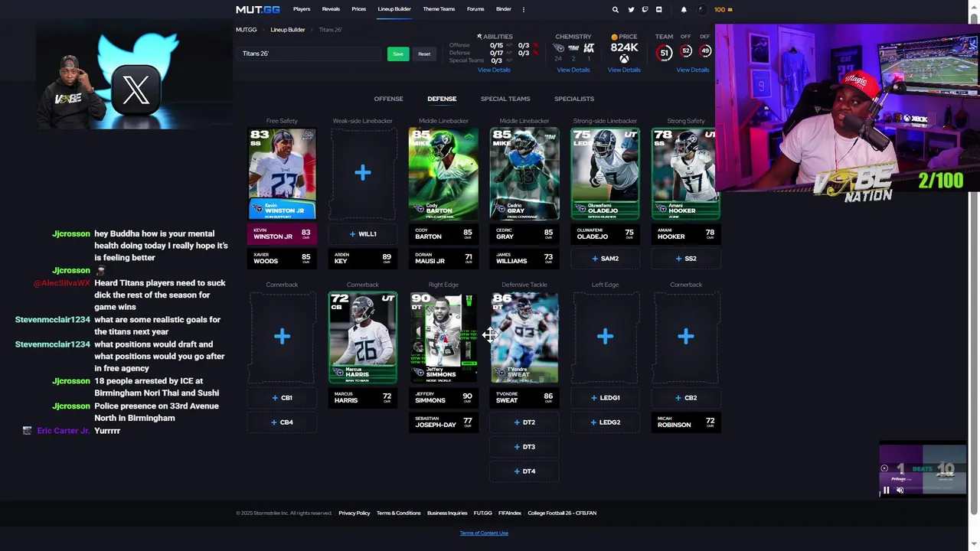Click MUT.GG breadcrumb link
980x551 pixels.
[247, 29]
